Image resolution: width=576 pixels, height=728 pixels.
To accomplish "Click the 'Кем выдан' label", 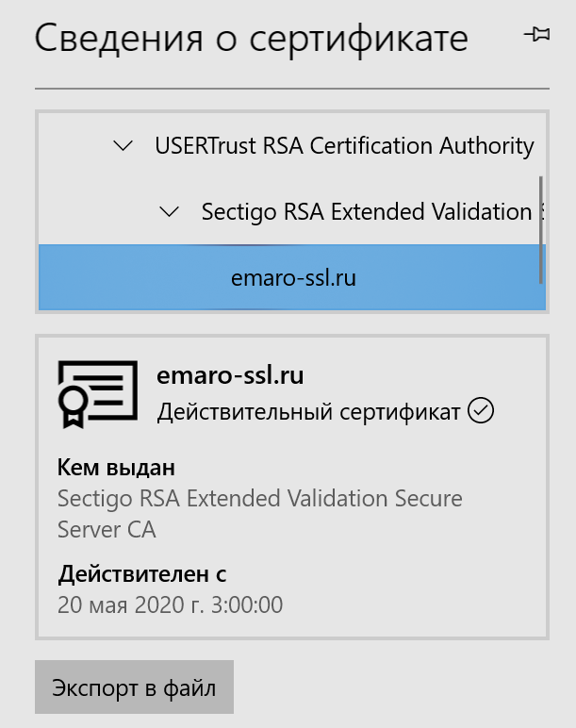I will click(x=116, y=468).
